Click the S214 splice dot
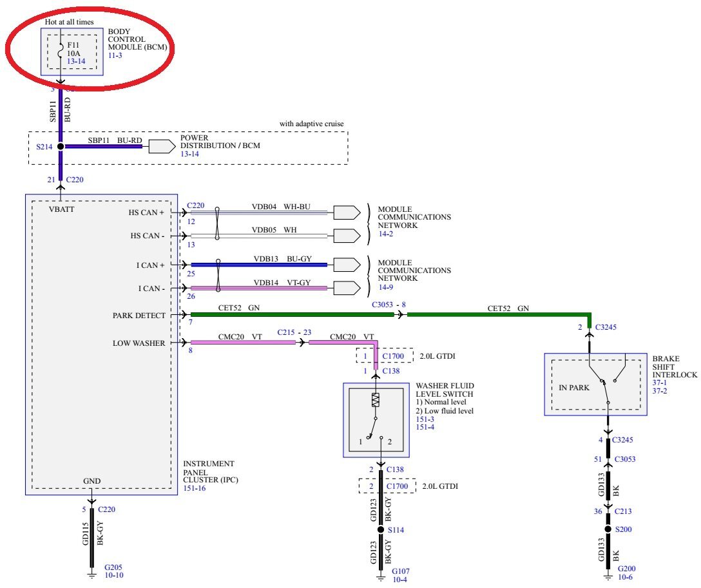 [61, 147]
